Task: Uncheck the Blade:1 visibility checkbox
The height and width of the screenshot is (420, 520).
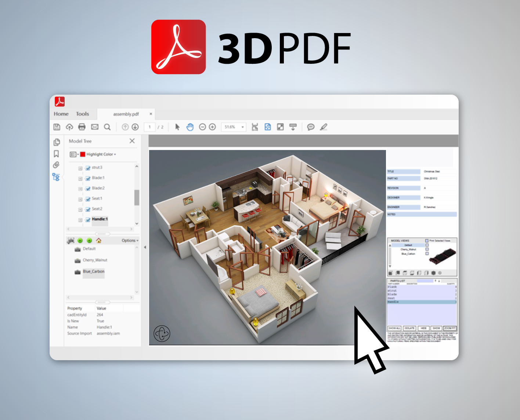Action: pos(88,178)
